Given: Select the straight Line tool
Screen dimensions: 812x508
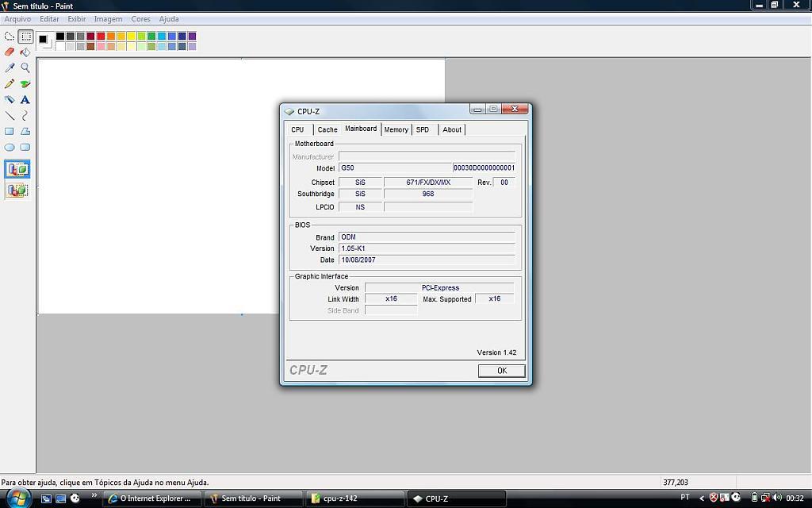Looking at the screenshot, I should pos(10,116).
